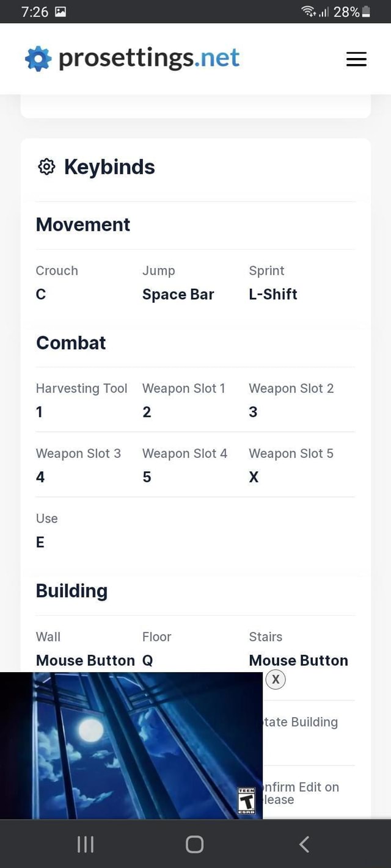Tap the Recents button on navigation bar

(85, 844)
